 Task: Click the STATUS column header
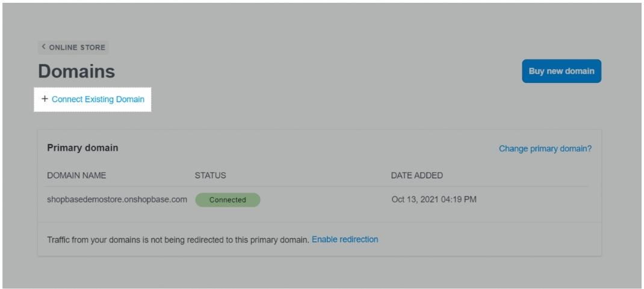[210, 175]
